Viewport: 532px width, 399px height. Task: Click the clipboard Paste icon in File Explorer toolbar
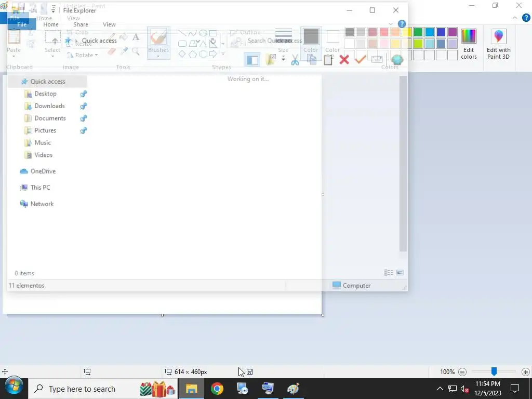pyautogui.click(x=328, y=60)
